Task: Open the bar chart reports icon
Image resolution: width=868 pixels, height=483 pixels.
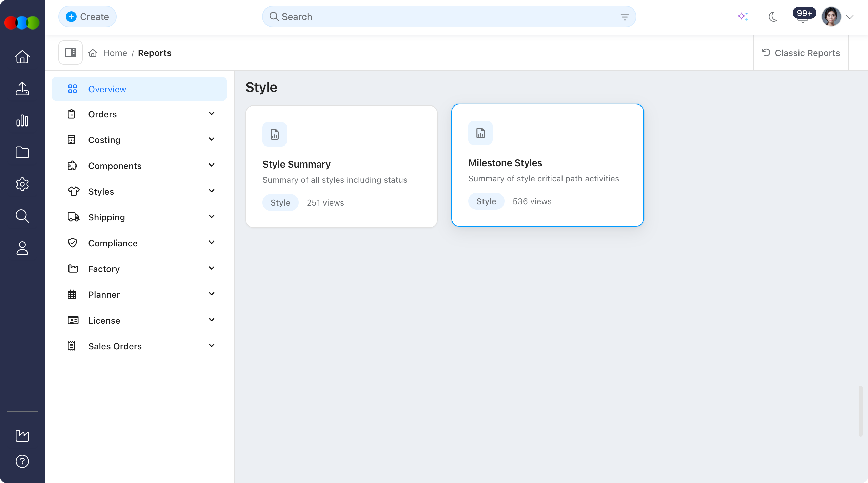Action: point(22,120)
